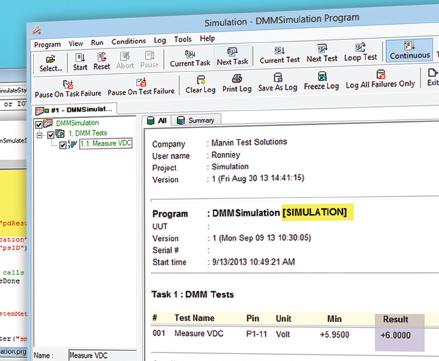Click the Next Task toolbar icon
This screenshot has height=361, width=439.
click(x=232, y=57)
